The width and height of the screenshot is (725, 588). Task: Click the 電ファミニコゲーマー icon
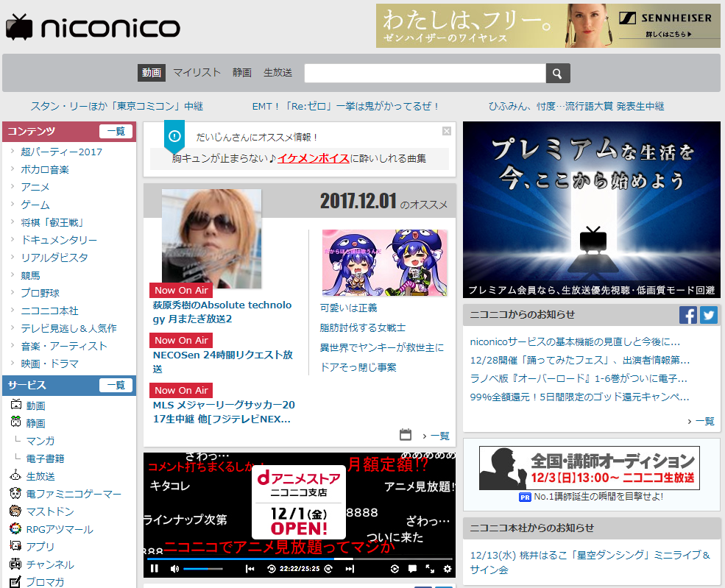click(x=15, y=493)
